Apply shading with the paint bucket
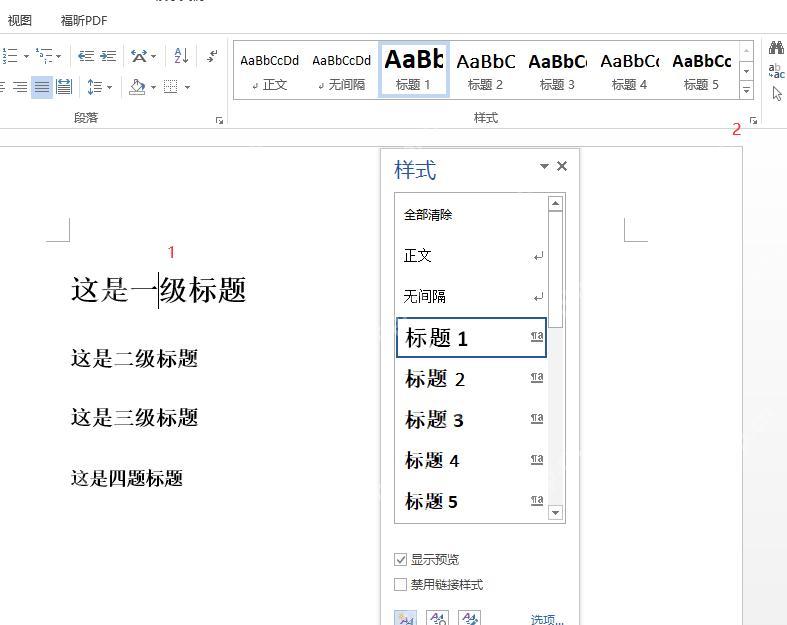 click(137, 87)
